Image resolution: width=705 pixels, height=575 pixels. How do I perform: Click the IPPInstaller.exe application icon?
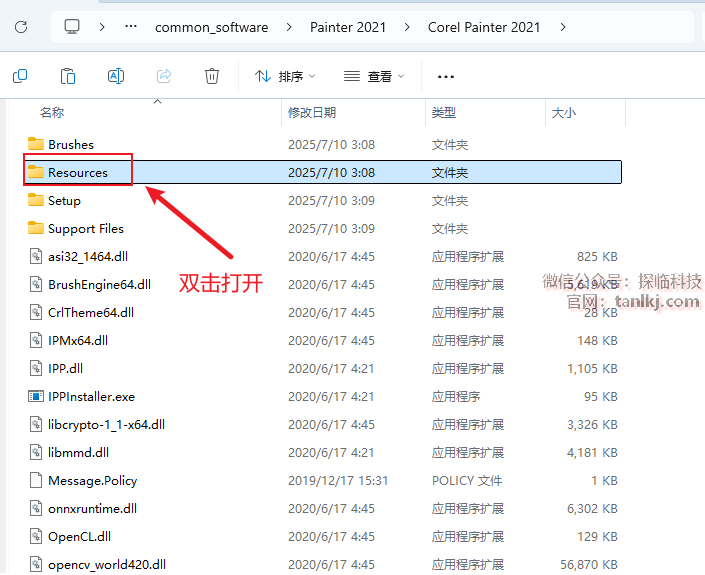click(x=36, y=397)
